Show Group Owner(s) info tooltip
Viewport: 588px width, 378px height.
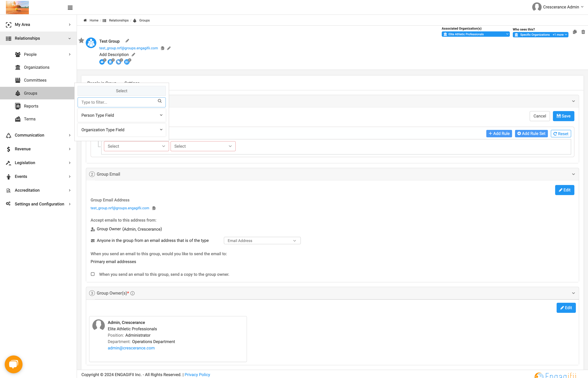point(132,293)
